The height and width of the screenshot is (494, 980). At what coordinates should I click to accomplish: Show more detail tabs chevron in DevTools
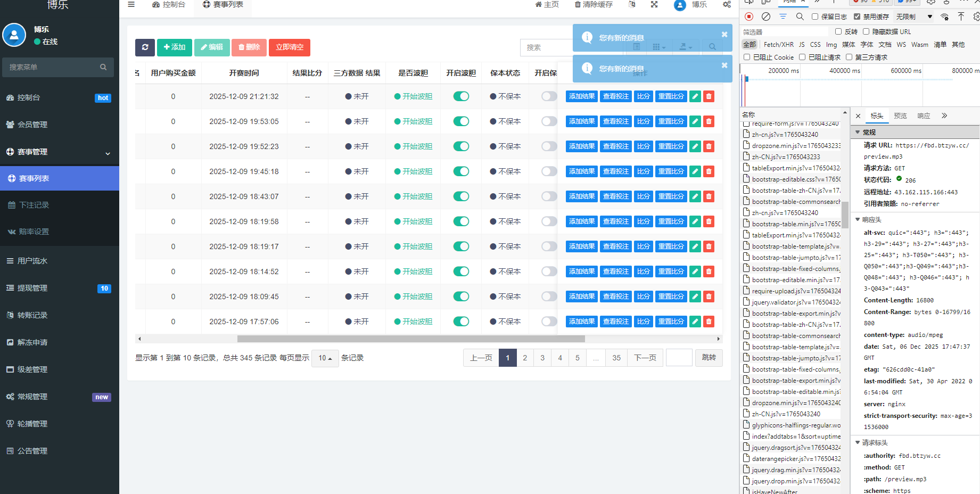point(944,116)
